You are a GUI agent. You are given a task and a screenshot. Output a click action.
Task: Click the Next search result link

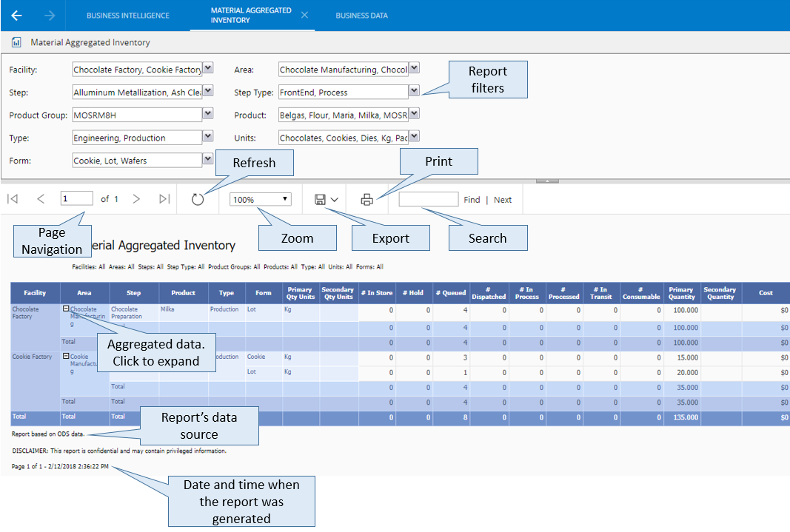click(x=503, y=200)
